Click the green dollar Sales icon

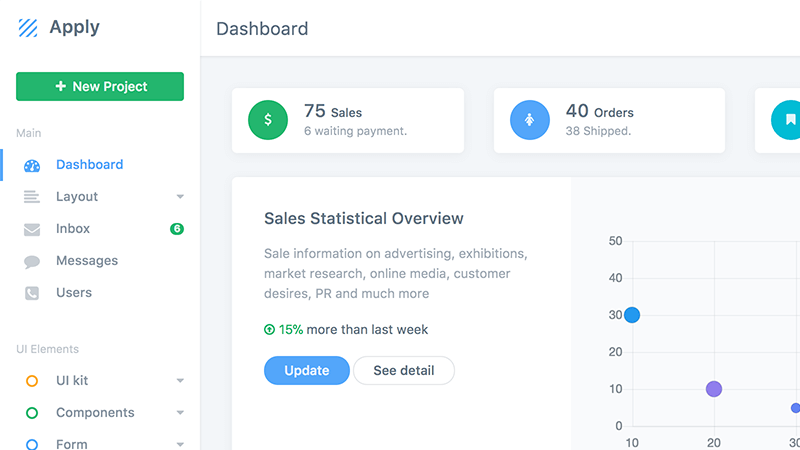(268, 120)
